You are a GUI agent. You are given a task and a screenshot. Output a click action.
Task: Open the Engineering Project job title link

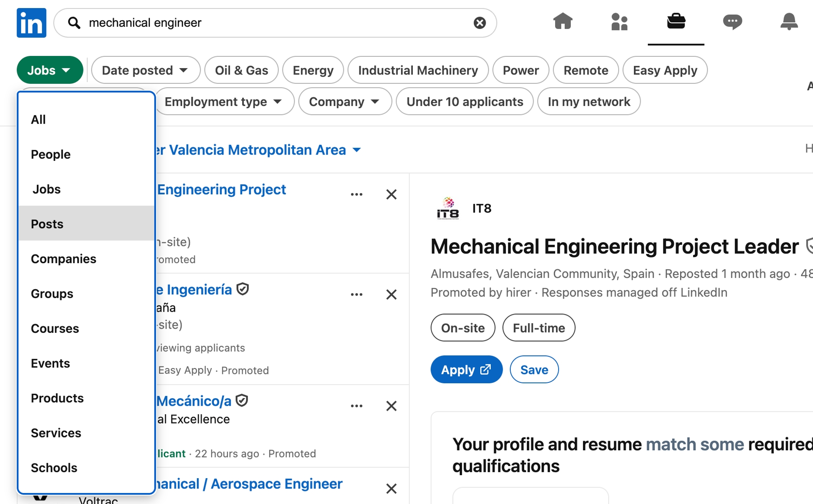[221, 189]
